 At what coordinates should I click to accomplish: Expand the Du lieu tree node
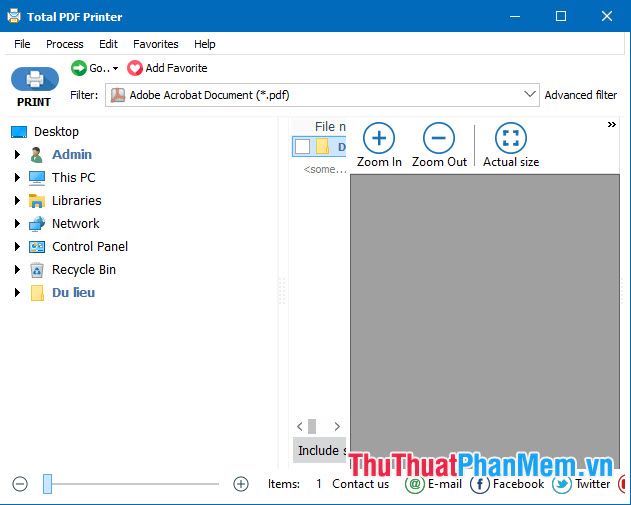17,293
